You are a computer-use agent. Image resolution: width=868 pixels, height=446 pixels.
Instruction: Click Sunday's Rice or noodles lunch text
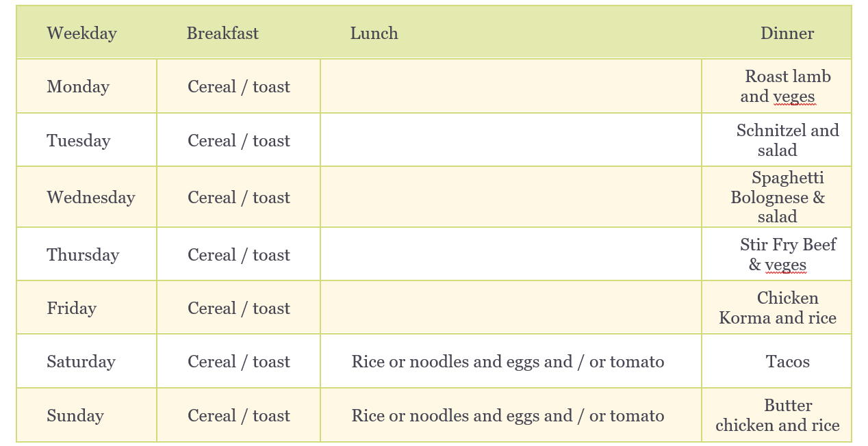508,415
